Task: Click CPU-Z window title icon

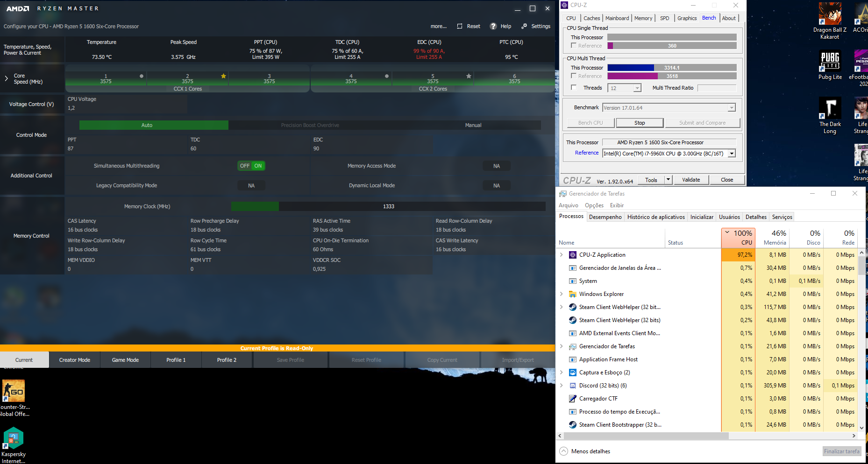Action: pyautogui.click(x=564, y=5)
